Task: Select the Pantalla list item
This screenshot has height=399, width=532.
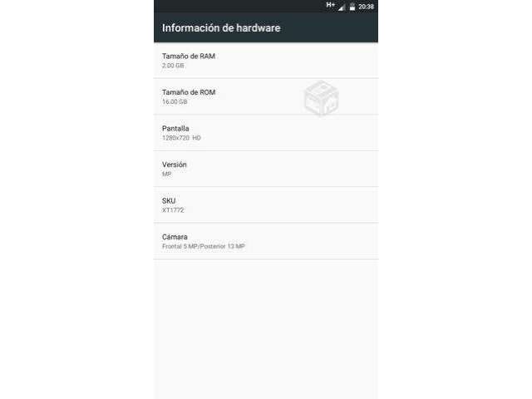Action: click(266, 133)
